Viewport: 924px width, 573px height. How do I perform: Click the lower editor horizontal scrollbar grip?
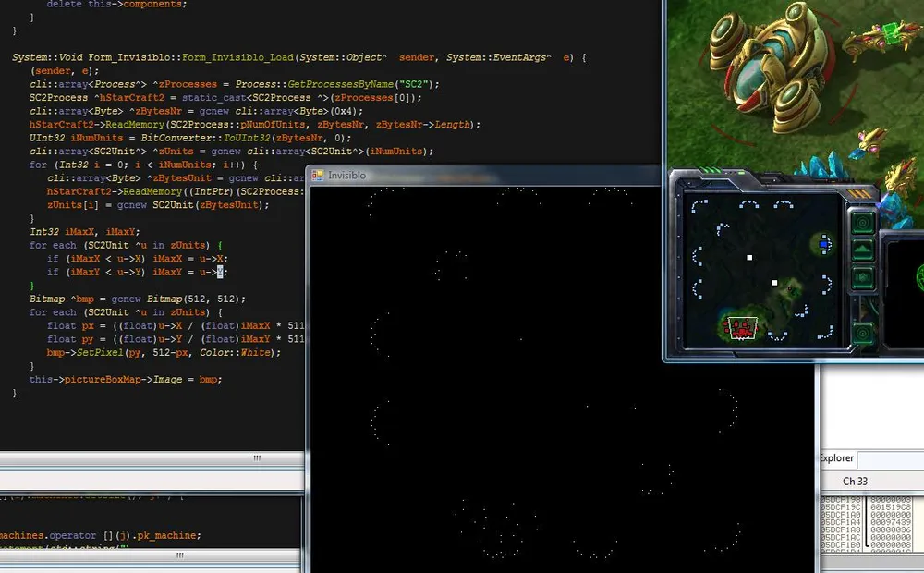(180, 555)
